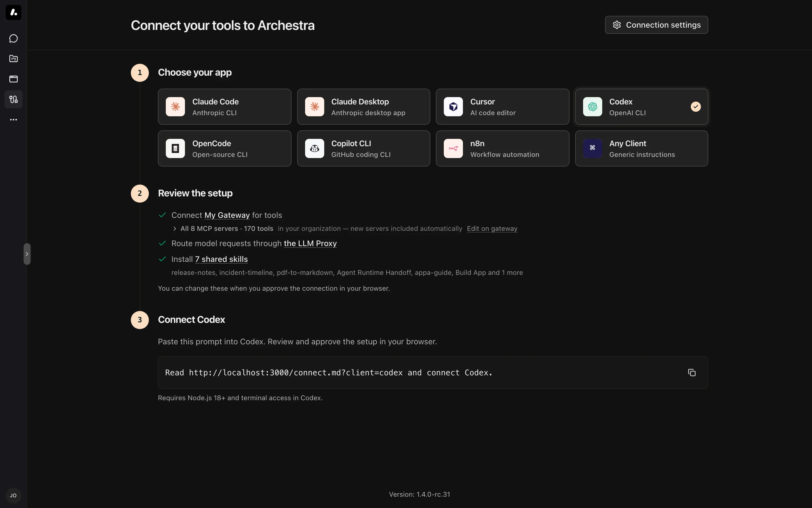Click the n8n workflow nodes icon
812x508 pixels.
click(x=453, y=148)
